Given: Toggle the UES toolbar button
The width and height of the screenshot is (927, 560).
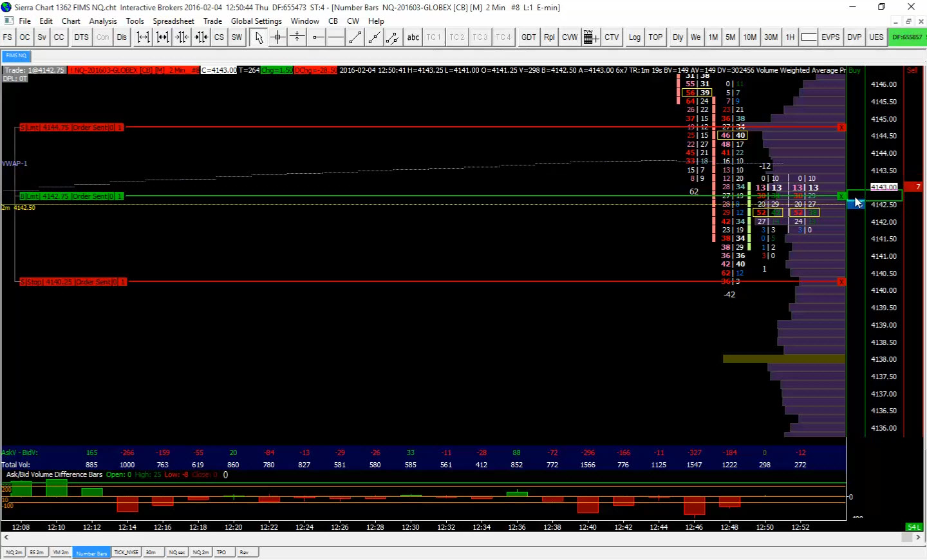Looking at the screenshot, I should 876,37.
